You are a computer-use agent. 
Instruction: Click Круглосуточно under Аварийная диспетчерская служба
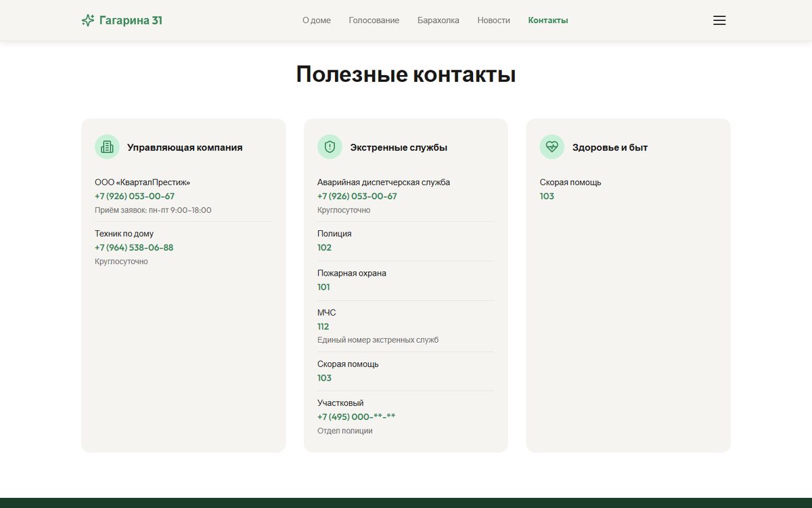(344, 210)
